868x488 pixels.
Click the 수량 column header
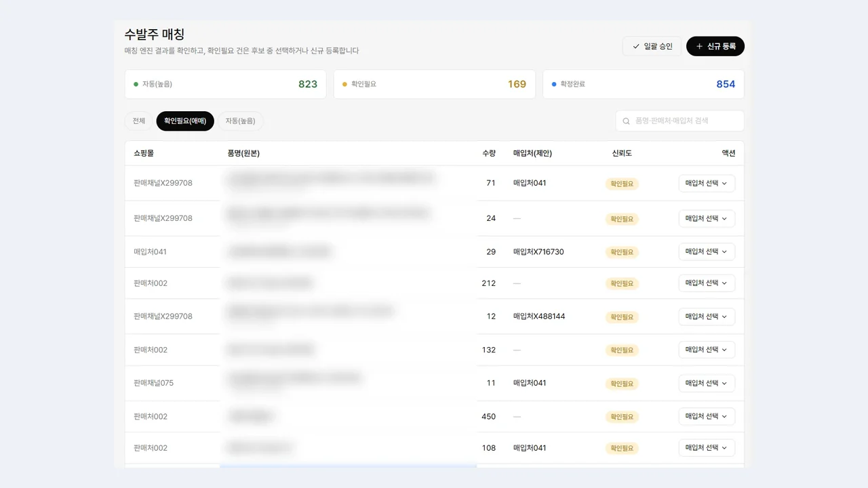489,153
